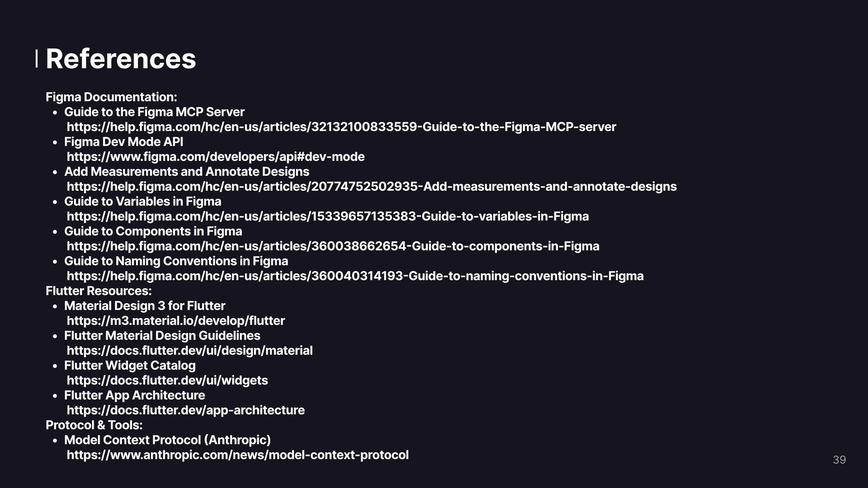Image resolution: width=868 pixels, height=488 pixels.
Task: Select the Model Context Protocol (Anthropic) bullet
Action: (167, 440)
